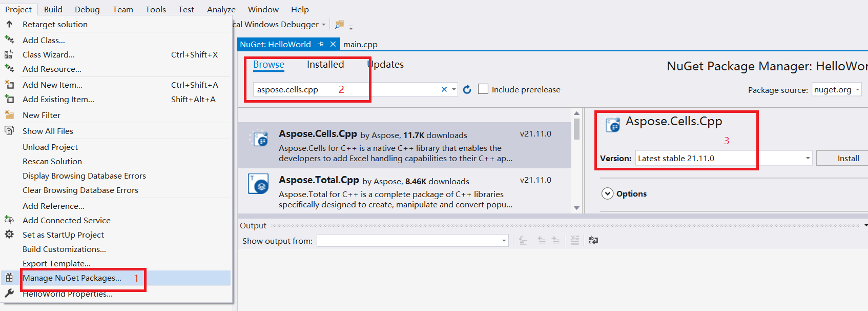Select Aspose.Cells.Cpp package in results
This screenshot has height=311, width=868.
(404, 145)
